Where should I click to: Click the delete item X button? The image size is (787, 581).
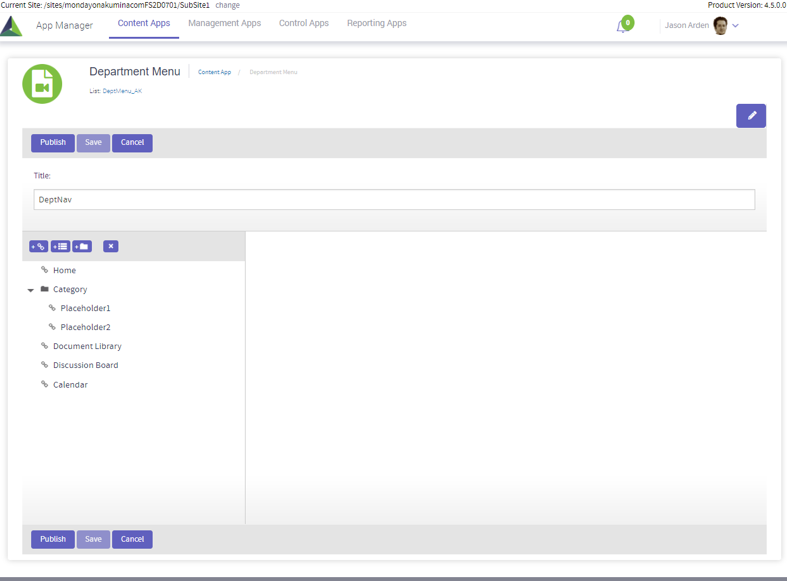tap(111, 246)
